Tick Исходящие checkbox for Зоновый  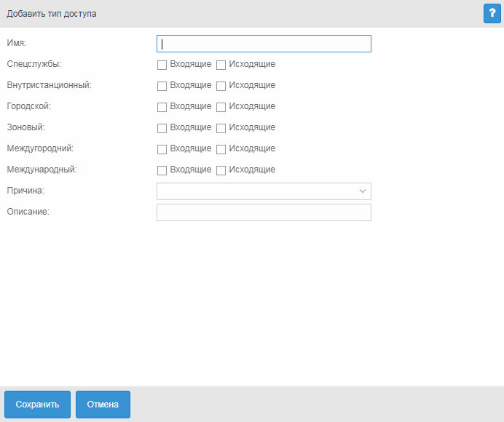[x=221, y=128]
